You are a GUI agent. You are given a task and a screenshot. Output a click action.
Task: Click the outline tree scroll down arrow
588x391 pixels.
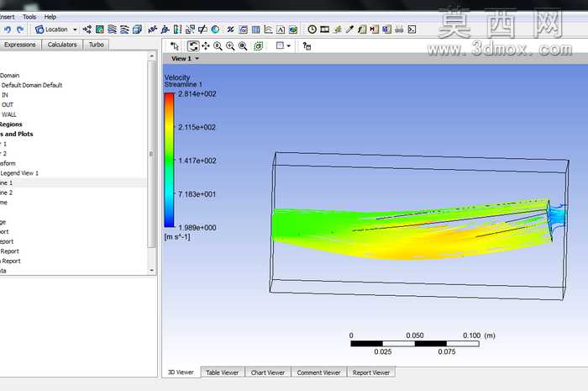[151, 270]
